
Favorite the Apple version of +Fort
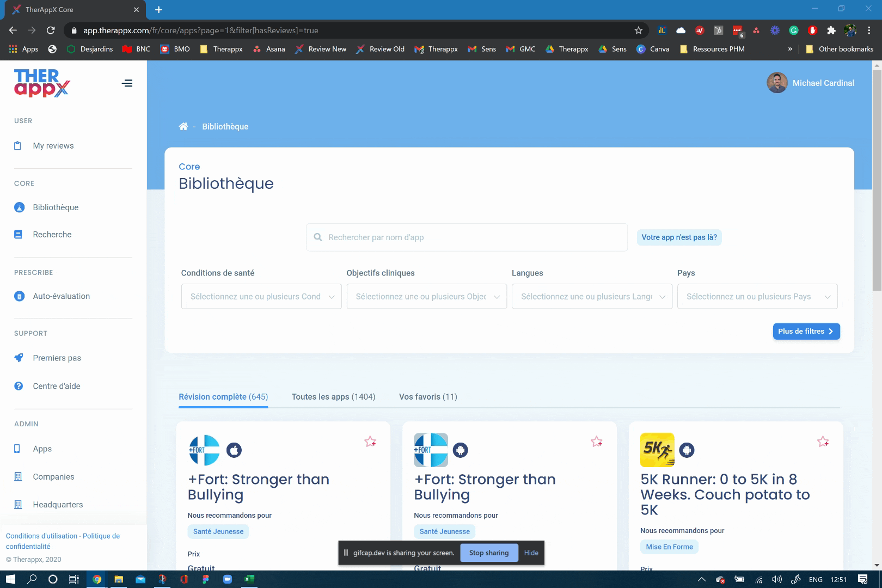point(370,442)
